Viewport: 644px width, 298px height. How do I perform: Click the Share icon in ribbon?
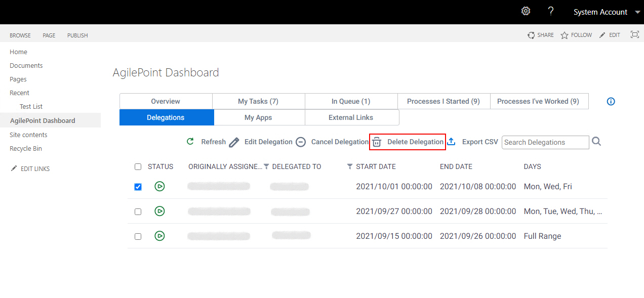point(531,35)
